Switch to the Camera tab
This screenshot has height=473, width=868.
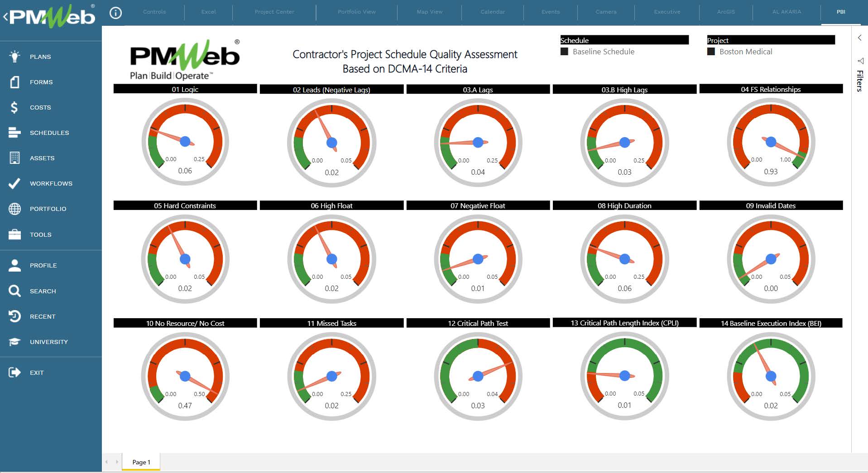coord(606,12)
